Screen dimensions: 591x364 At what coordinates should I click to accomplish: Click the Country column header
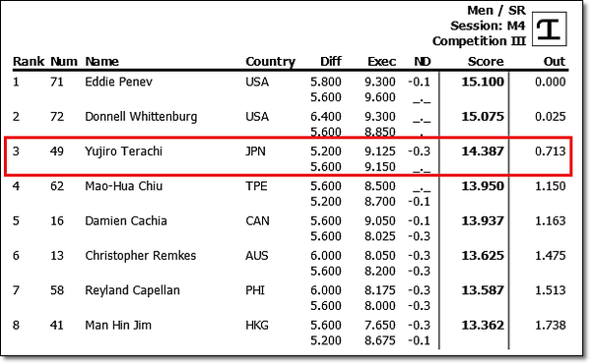point(270,62)
